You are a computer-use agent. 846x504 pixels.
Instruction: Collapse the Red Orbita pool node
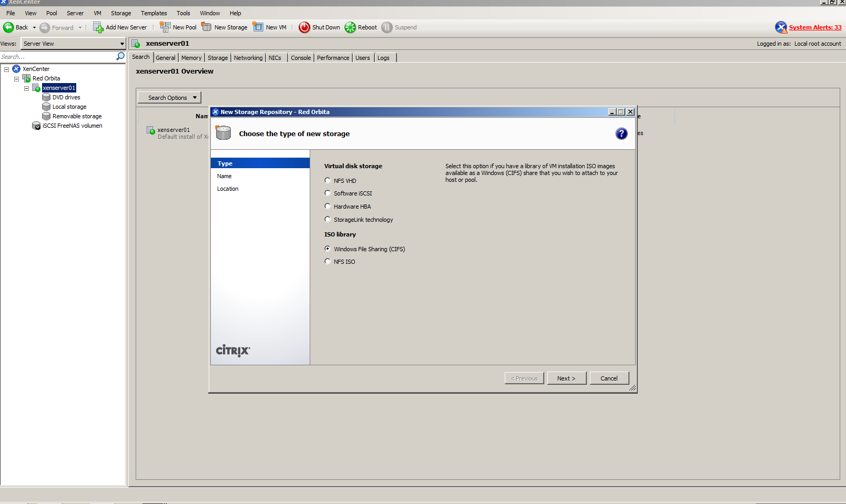pos(16,79)
